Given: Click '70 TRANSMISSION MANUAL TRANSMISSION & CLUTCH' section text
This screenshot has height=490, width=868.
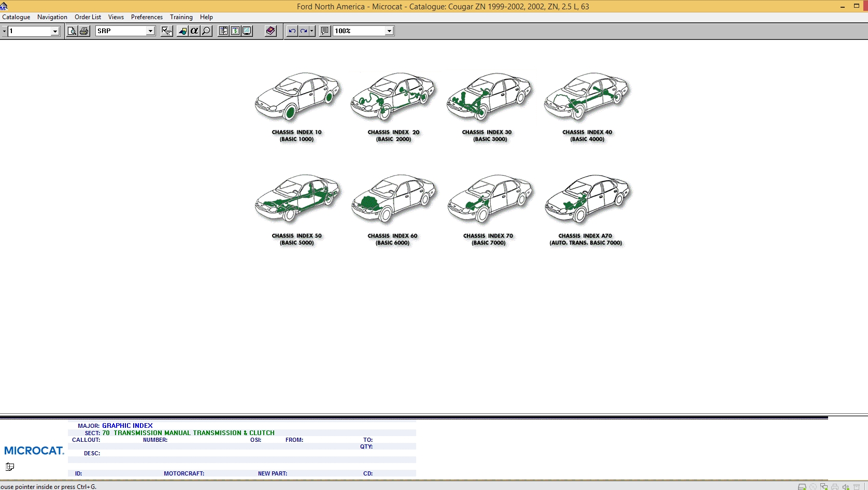Looking at the screenshot, I should tap(188, 433).
